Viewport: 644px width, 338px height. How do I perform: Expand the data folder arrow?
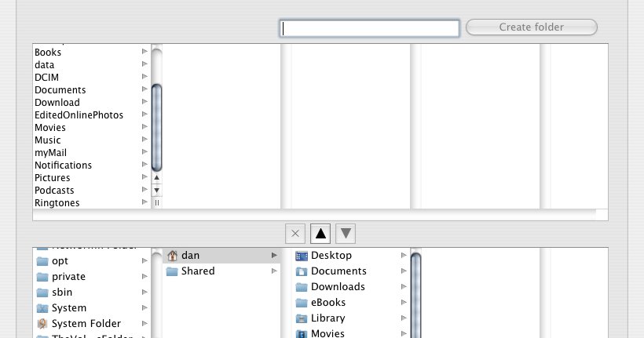tap(145, 64)
